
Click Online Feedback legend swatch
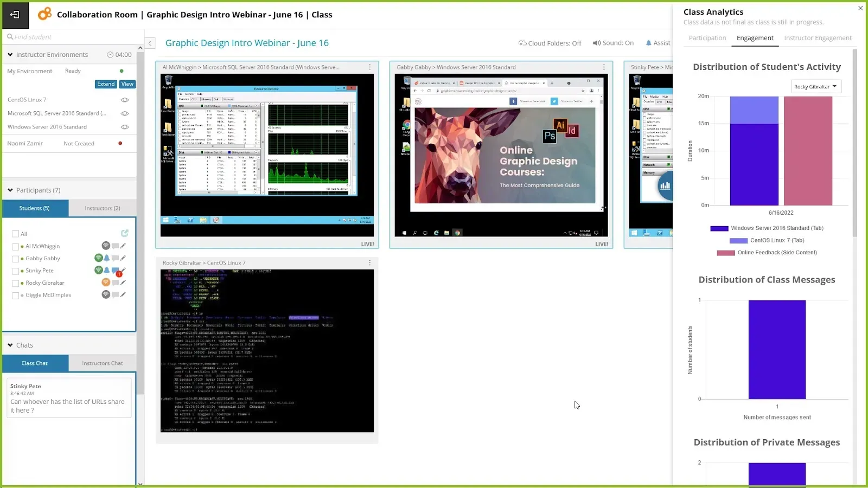point(726,253)
